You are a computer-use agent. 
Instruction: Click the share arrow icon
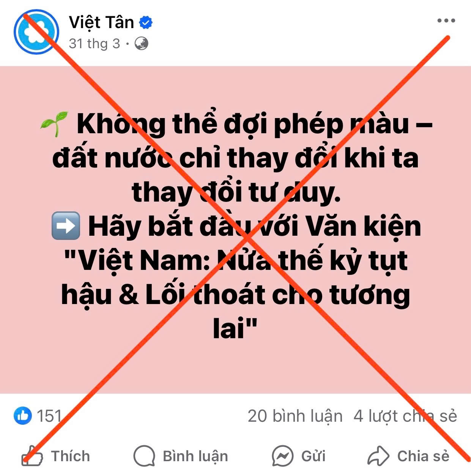(x=378, y=456)
